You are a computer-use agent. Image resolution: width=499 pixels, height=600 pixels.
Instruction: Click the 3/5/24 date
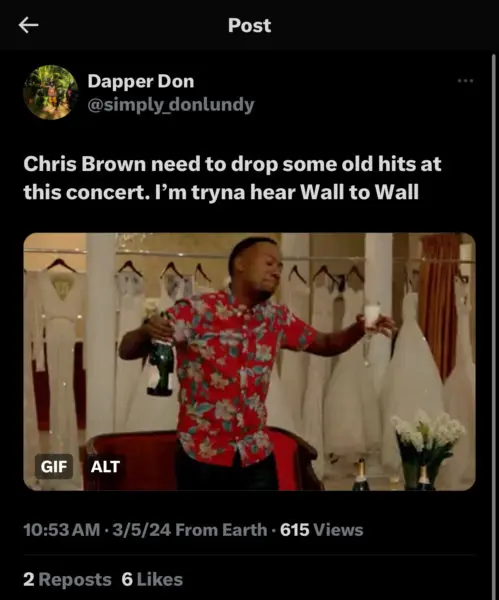pos(142,530)
